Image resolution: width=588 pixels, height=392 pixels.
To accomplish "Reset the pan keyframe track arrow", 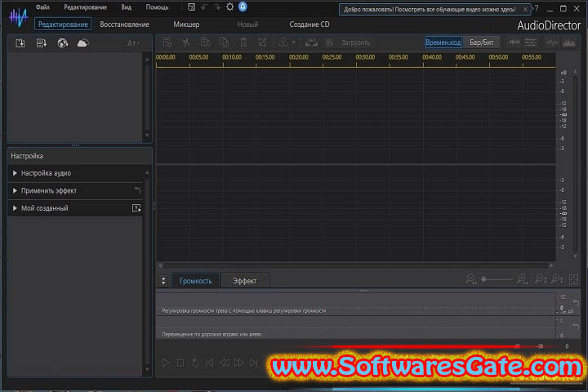I will pos(576,327).
